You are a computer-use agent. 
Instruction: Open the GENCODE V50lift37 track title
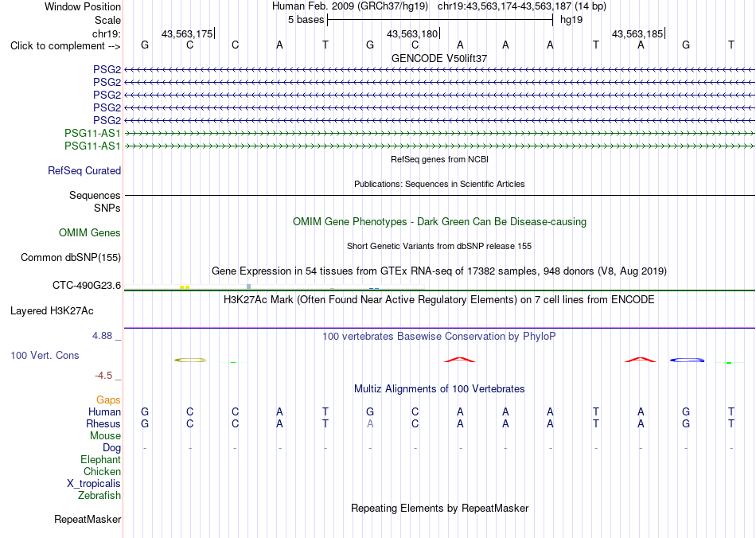[439, 58]
